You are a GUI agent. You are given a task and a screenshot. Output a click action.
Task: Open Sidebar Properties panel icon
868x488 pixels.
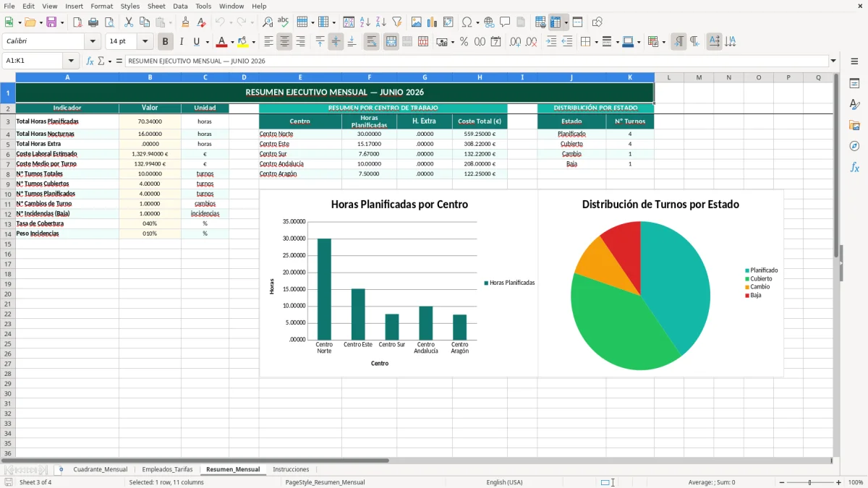tap(854, 84)
